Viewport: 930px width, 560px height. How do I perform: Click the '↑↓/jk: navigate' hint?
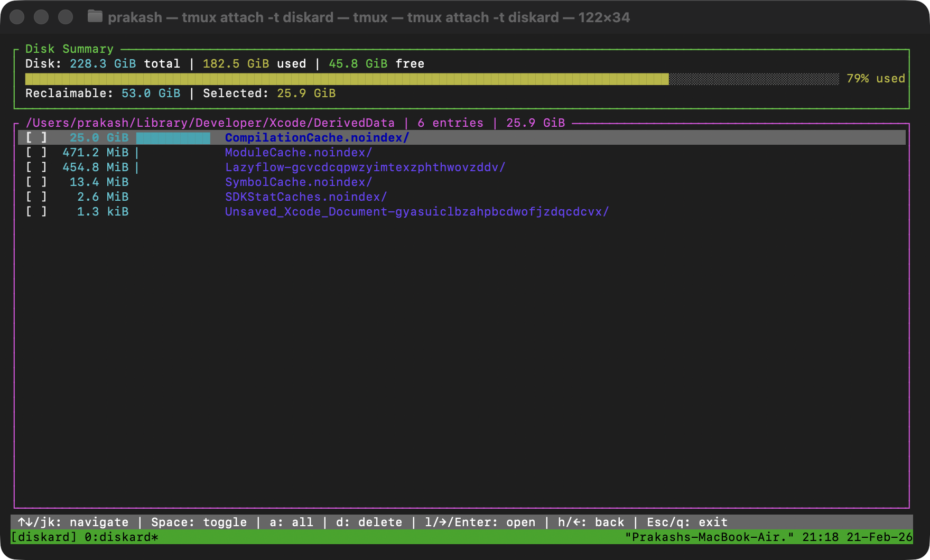[x=73, y=522]
